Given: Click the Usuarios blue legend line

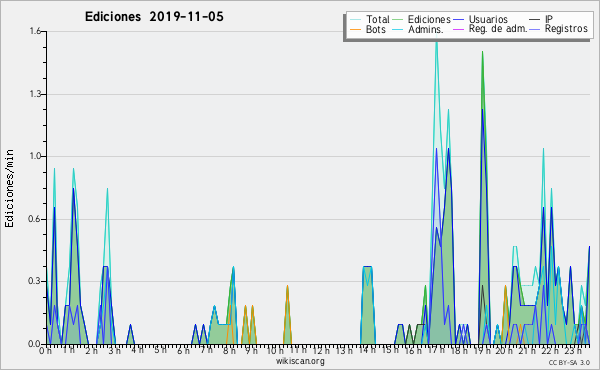Looking at the screenshot, I should [458, 19].
